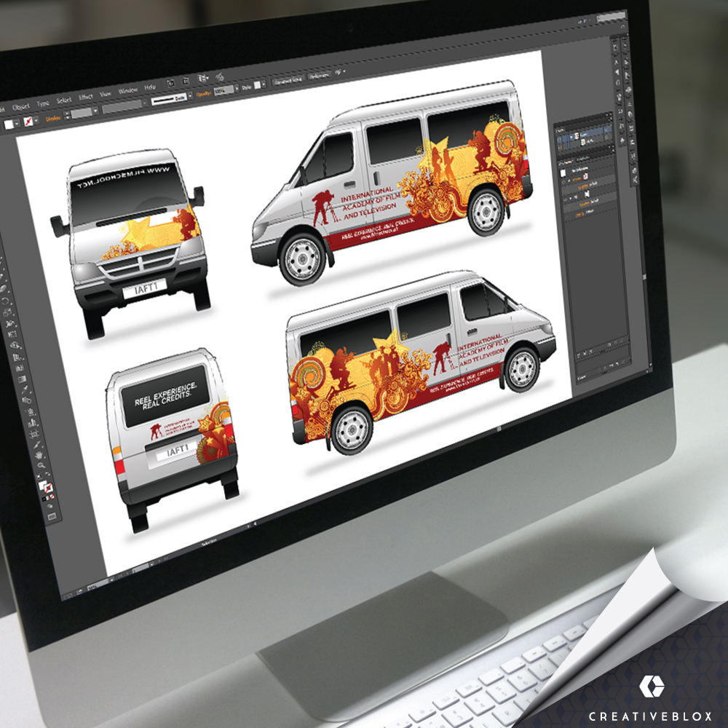Toggle visibility of the second layer

[560, 146]
